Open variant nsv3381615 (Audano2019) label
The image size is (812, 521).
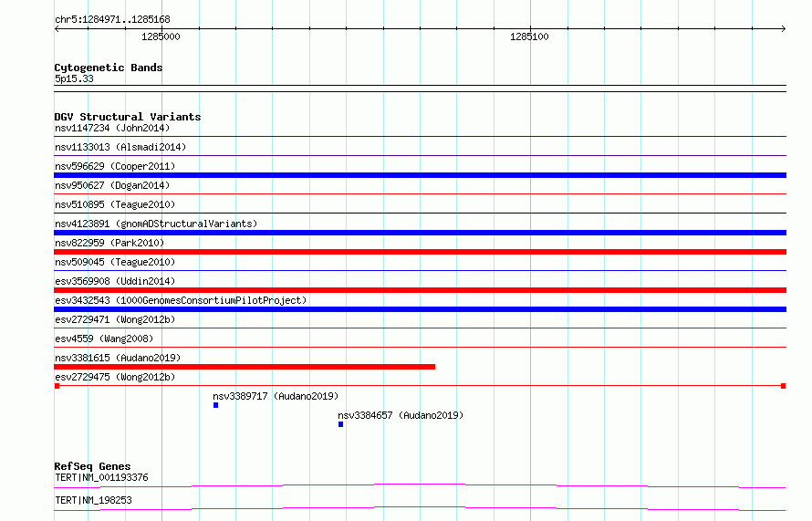pyautogui.click(x=118, y=358)
